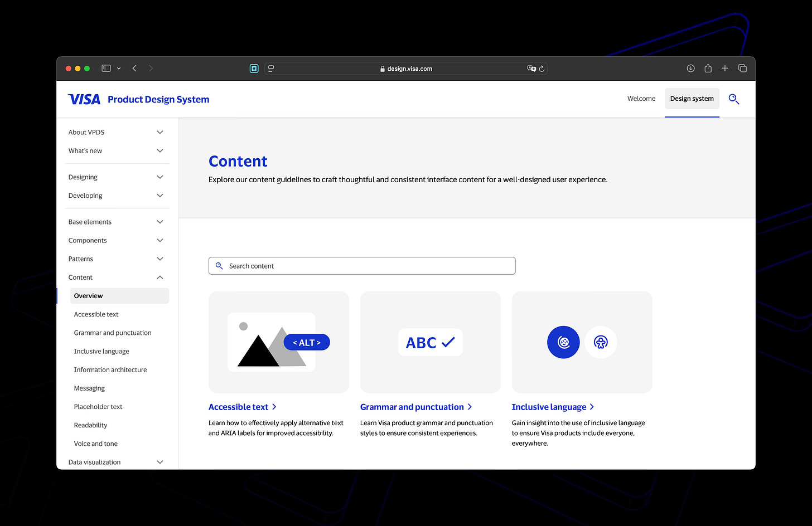The width and height of the screenshot is (812, 526).
Task: Click the design.visa.com address field
Action: (405, 69)
